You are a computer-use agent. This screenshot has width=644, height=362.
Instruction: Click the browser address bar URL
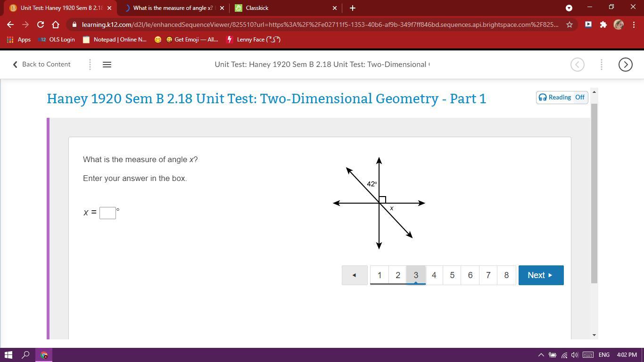[x=320, y=25]
